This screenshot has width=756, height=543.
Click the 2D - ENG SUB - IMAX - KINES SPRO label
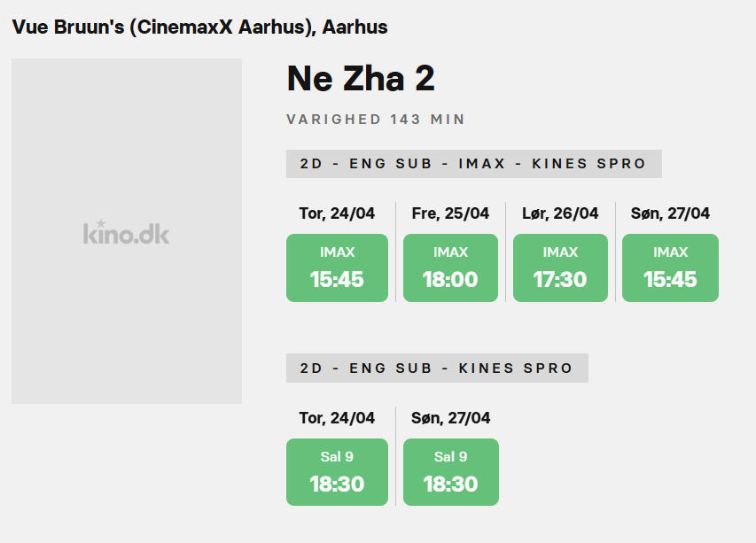473,164
